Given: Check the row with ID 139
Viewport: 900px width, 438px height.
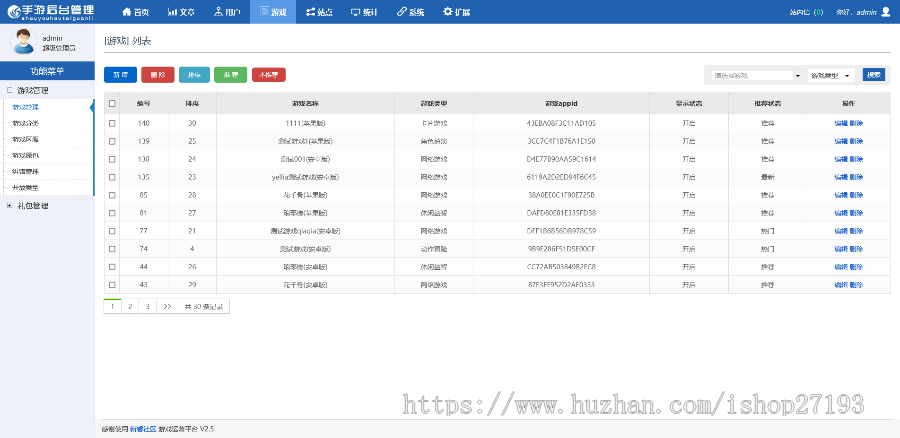Looking at the screenshot, I should point(112,141).
